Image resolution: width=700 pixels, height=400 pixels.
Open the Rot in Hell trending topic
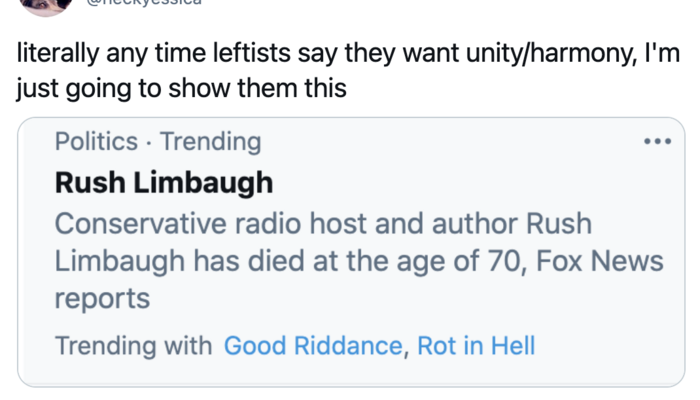476,346
